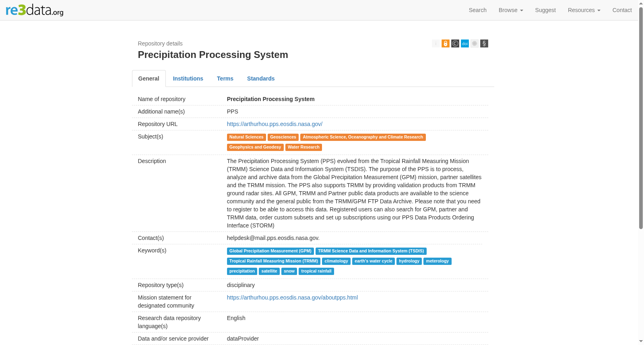Click the climatology keyword tag
644x345 pixels.
[336, 261]
